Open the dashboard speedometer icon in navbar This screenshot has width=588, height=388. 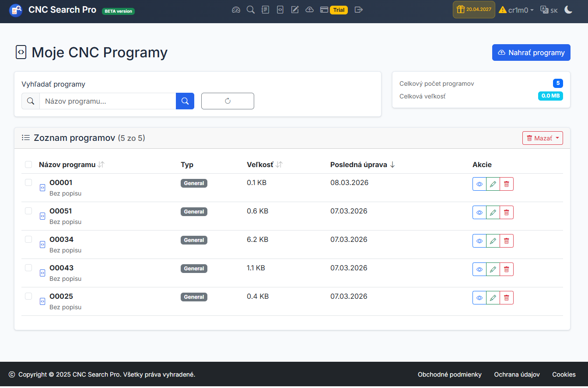(236, 10)
